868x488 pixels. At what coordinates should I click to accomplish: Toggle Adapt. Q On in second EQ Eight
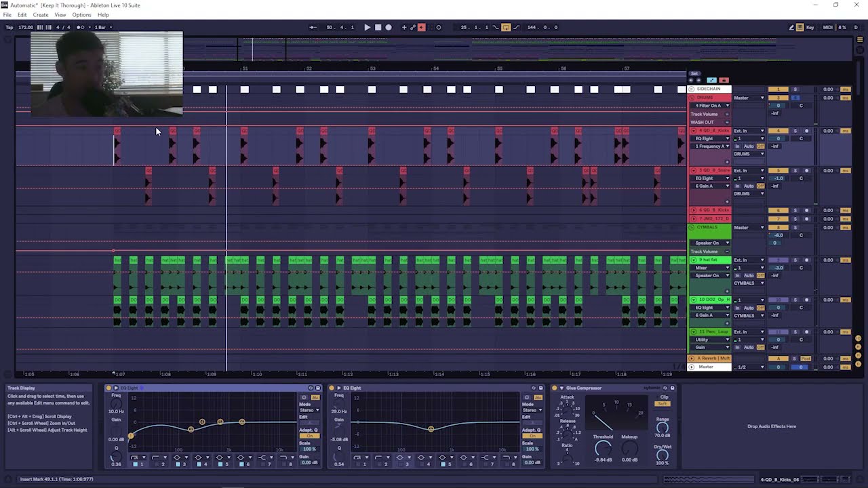(531, 437)
